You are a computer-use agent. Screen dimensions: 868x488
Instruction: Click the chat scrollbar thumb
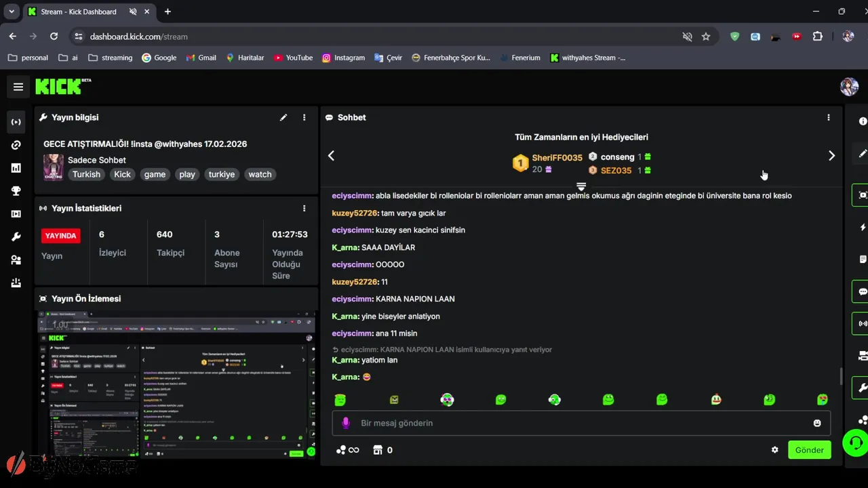pos(842,376)
